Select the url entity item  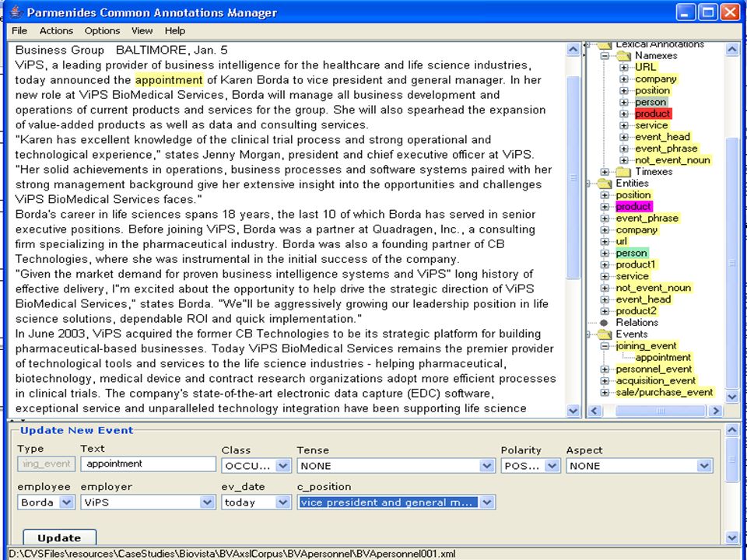(621, 241)
